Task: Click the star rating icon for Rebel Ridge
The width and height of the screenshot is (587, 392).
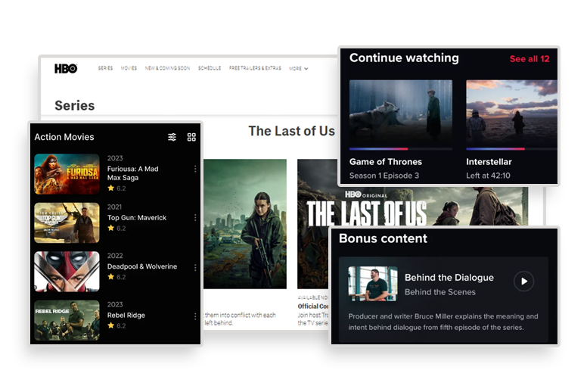Action: click(x=110, y=325)
